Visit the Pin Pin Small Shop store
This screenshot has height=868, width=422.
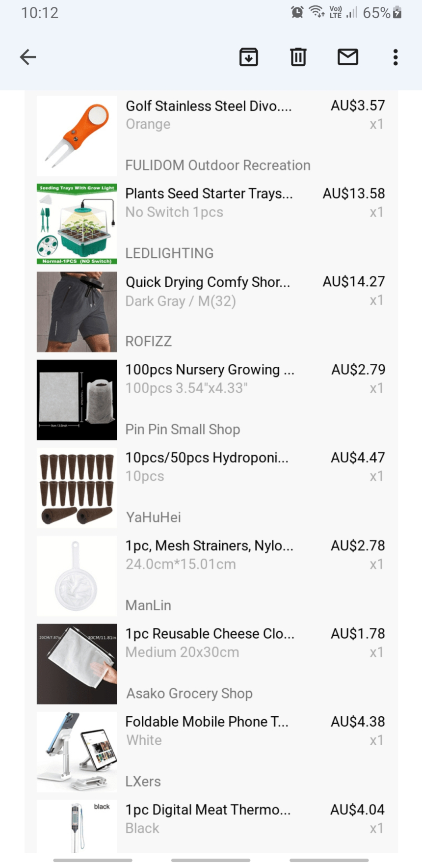tap(183, 430)
